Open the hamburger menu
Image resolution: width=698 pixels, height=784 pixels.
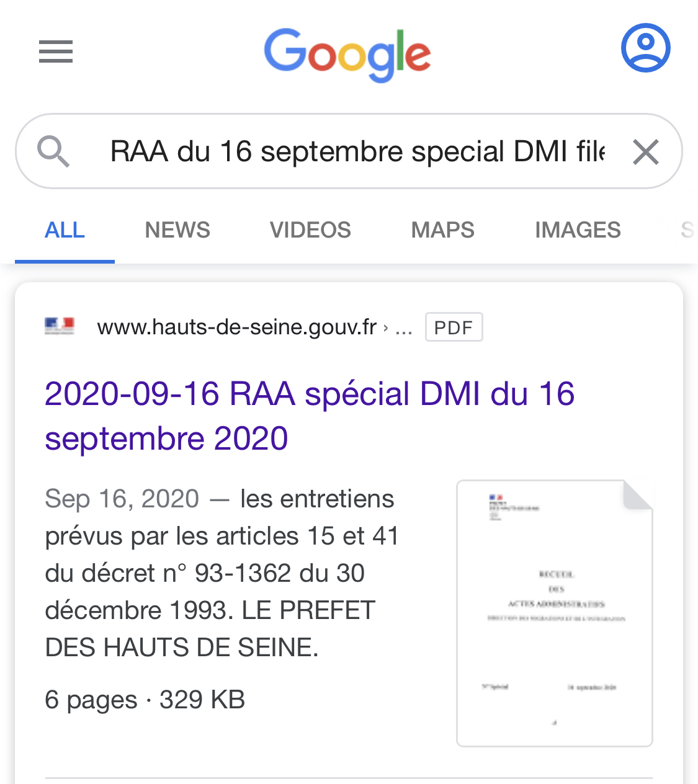(56, 51)
